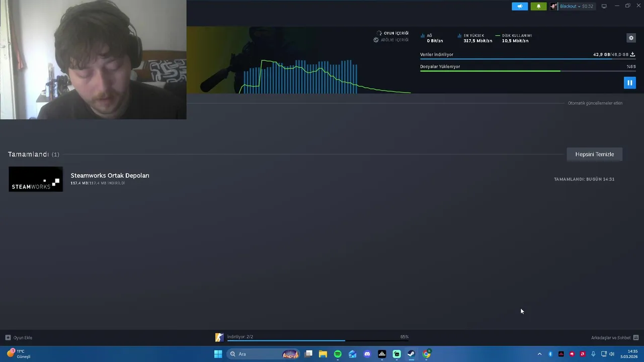Open the audio bars app in taskbar
The width and height of the screenshot is (644, 362).
[x=382, y=354]
